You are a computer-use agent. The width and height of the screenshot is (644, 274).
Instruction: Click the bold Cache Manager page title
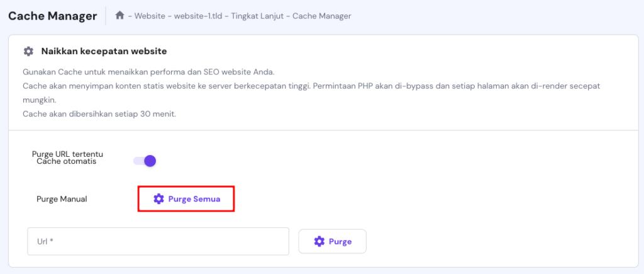tap(52, 16)
